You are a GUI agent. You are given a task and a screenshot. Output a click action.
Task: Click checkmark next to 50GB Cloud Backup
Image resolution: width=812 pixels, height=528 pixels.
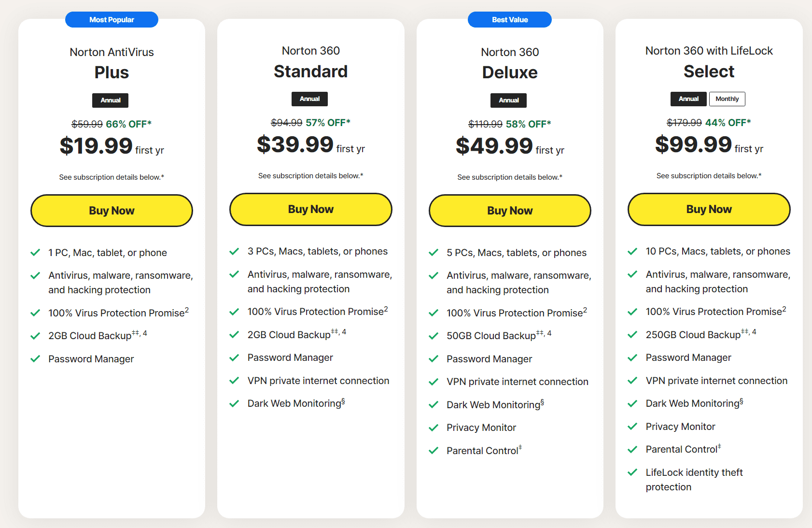(x=434, y=336)
